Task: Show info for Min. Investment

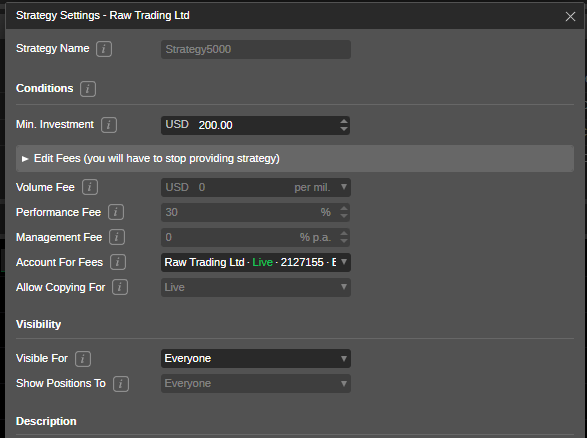Action: 109,125
